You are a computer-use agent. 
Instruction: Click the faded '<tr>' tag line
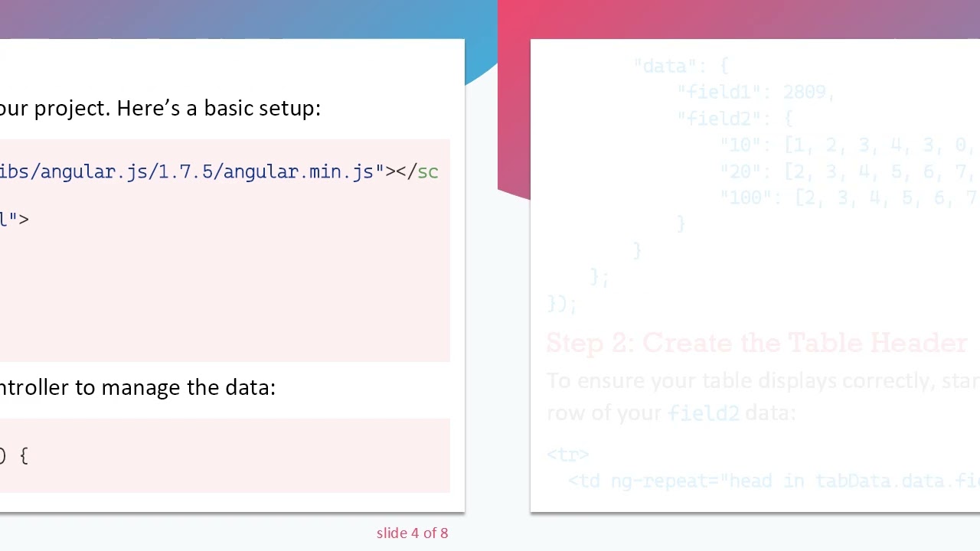point(568,455)
